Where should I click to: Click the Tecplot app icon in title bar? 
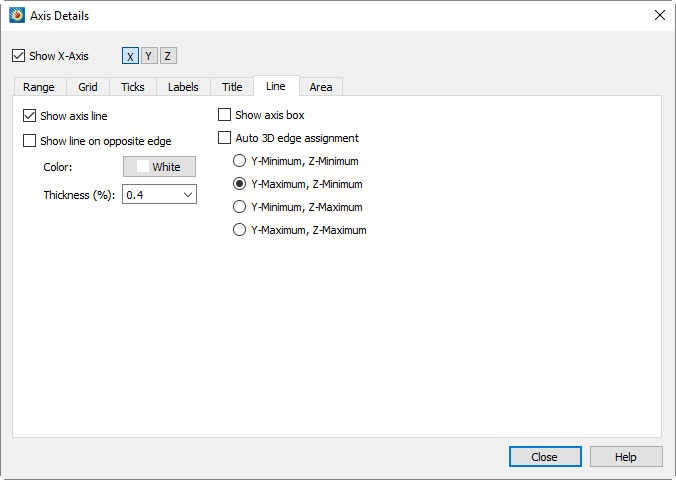17,16
